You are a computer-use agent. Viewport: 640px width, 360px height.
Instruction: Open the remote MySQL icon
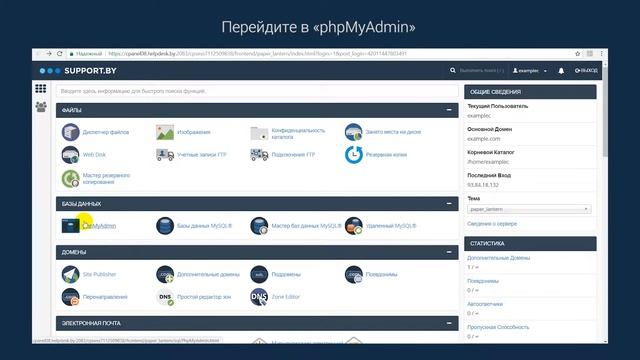(x=353, y=226)
